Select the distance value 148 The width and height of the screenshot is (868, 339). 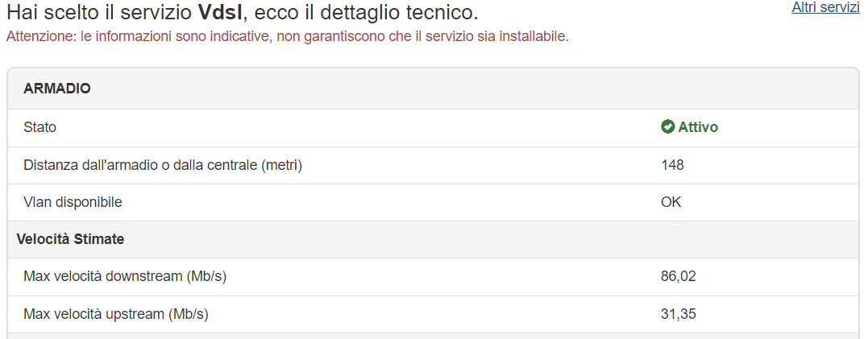pos(673,165)
